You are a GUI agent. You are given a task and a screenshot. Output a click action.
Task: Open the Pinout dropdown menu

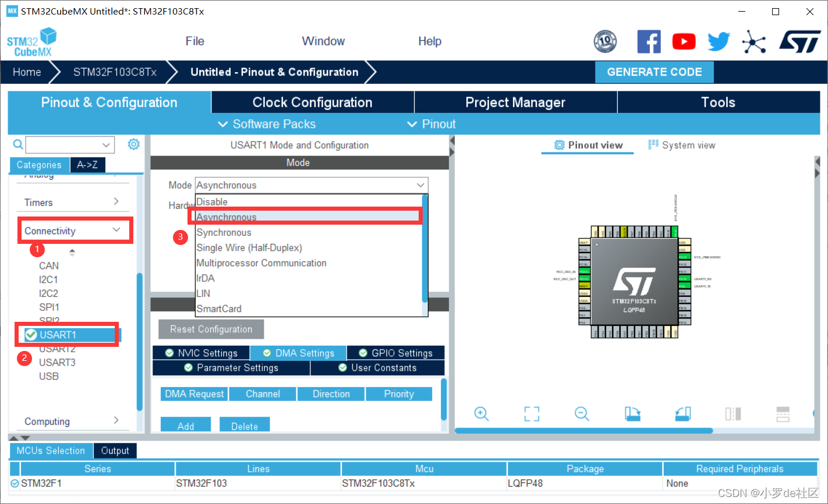tap(431, 124)
